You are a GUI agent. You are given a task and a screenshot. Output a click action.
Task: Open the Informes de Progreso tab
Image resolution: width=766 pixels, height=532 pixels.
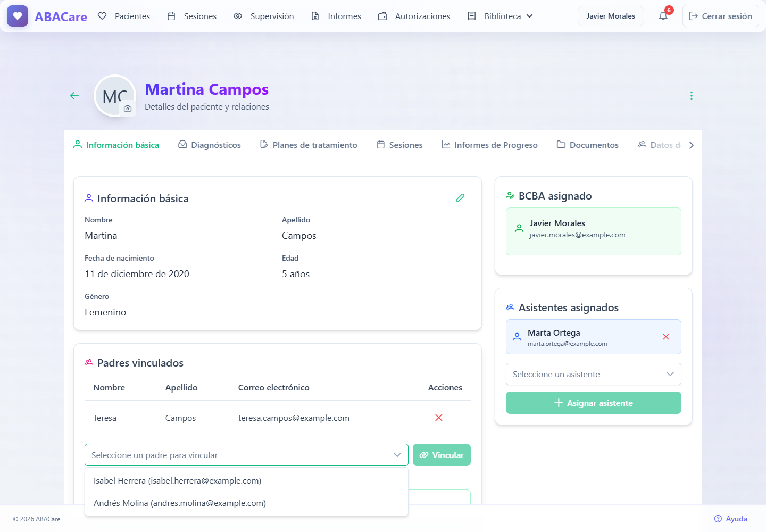pos(489,145)
